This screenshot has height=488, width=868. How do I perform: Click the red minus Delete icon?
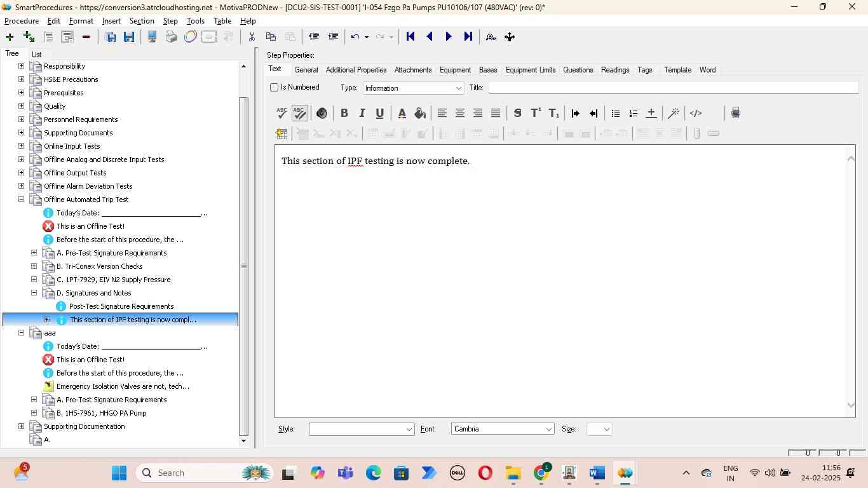click(86, 37)
